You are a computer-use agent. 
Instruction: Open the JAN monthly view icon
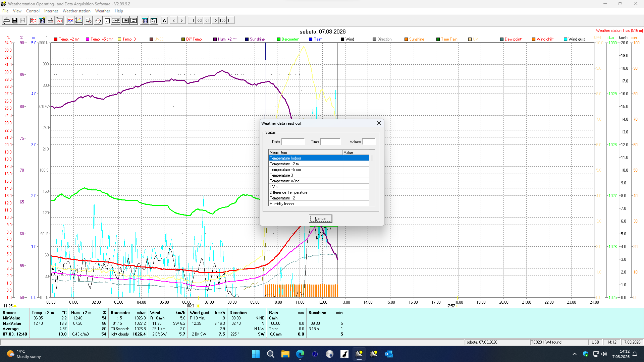click(125, 20)
